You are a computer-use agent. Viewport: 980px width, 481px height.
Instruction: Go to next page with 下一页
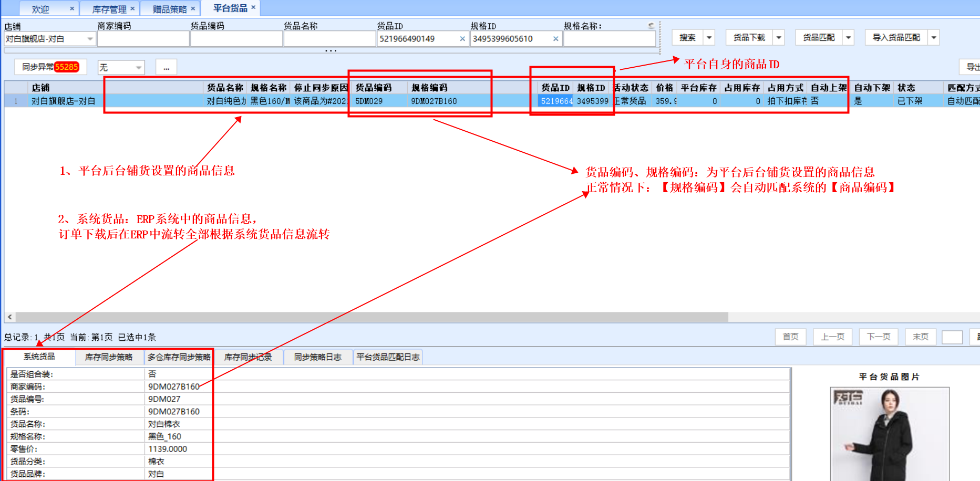878,337
